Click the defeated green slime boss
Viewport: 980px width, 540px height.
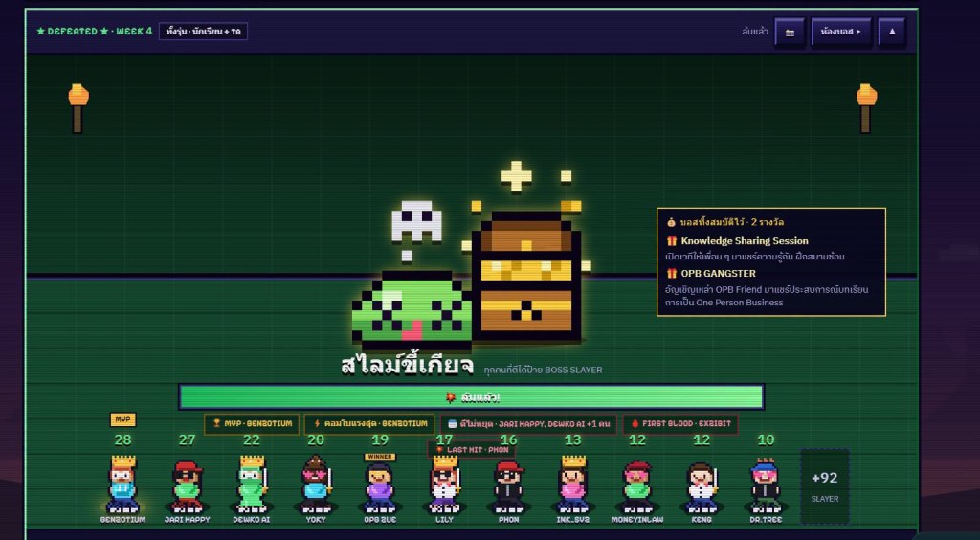click(412, 310)
